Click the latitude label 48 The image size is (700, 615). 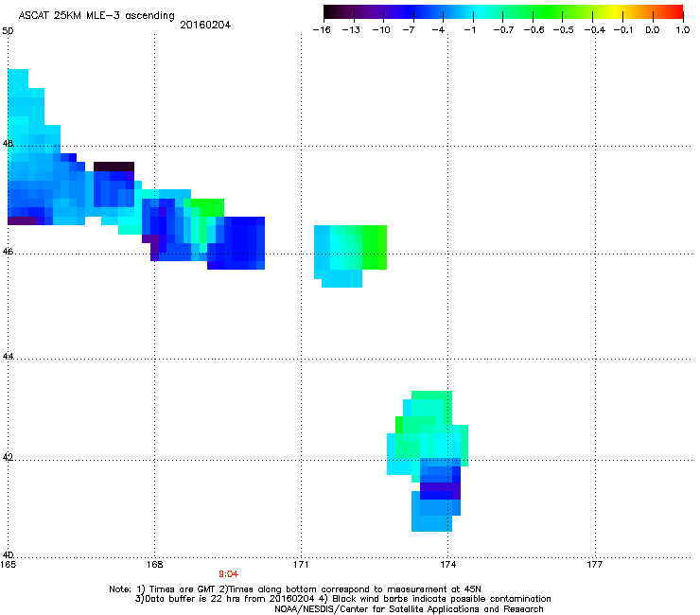8,144
